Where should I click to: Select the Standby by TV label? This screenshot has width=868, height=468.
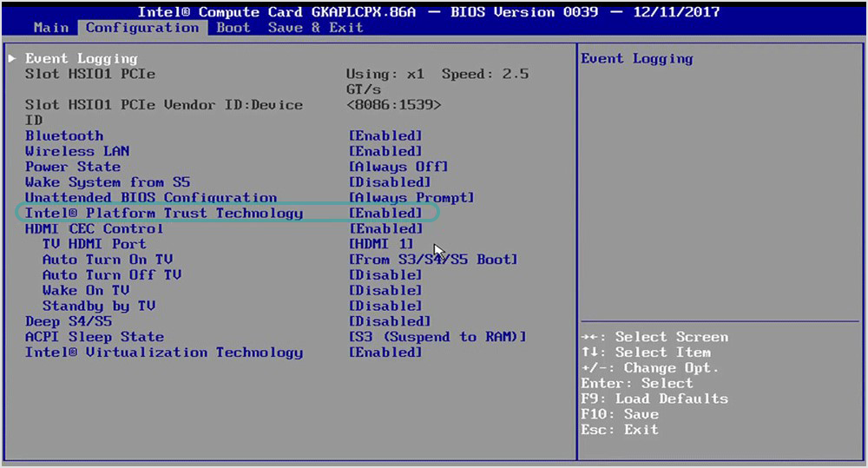[98, 307]
